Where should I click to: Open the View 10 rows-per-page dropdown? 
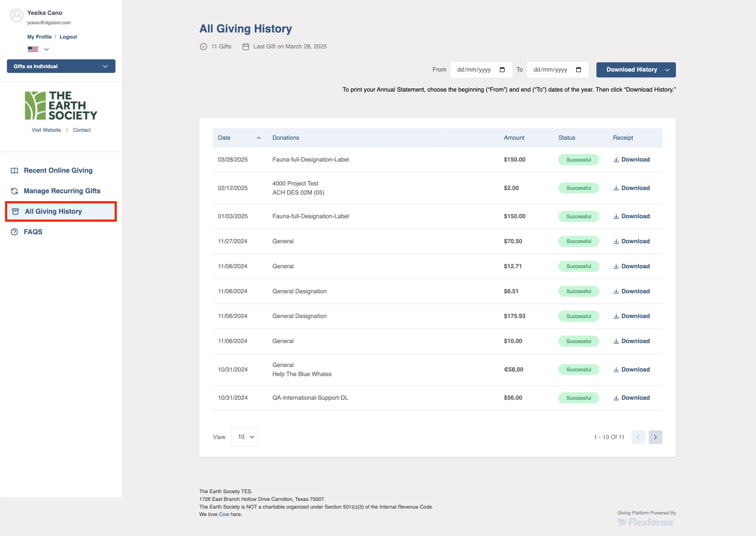pyautogui.click(x=245, y=437)
